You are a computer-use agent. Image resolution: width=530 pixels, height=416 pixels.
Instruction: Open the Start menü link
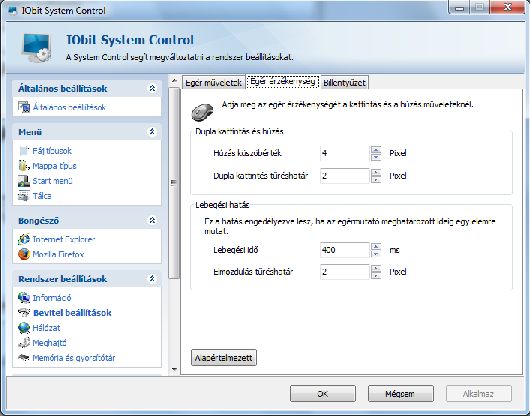point(52,181)
